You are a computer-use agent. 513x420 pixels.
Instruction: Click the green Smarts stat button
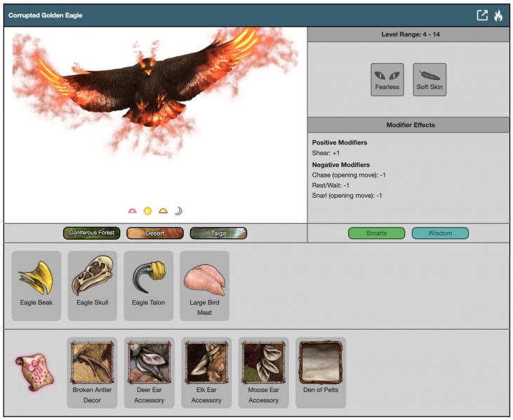point(376,233)
